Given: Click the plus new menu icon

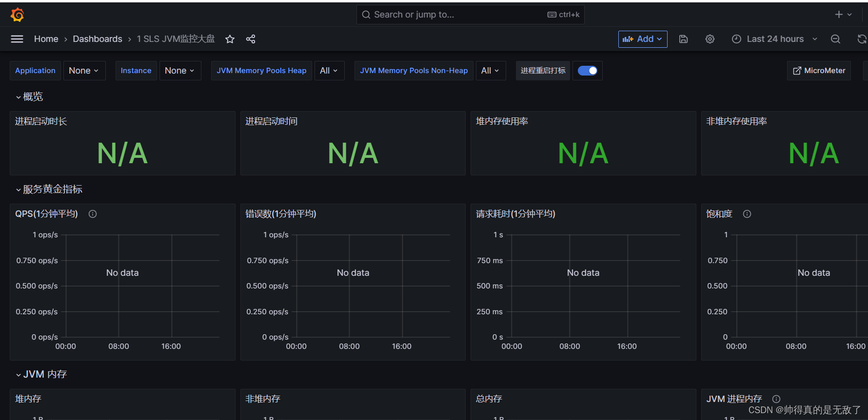Looking at the screenshot, I should (x=843, y=15).
